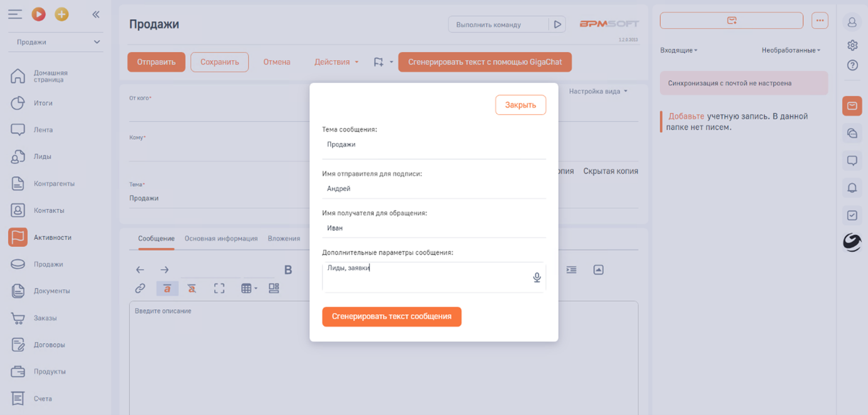Collapse the left sidebar with double chevron
868x415 pixels.
click(96, 14)
